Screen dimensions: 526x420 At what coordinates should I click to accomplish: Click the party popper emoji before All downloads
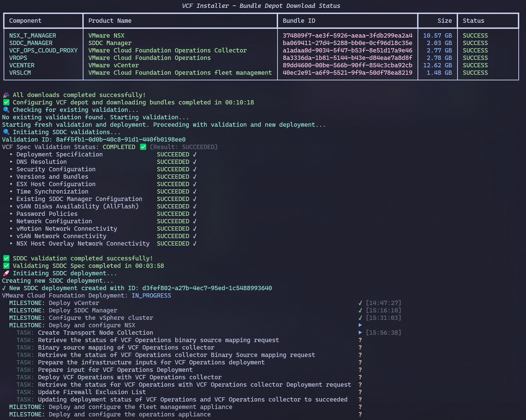coord(6,95)
